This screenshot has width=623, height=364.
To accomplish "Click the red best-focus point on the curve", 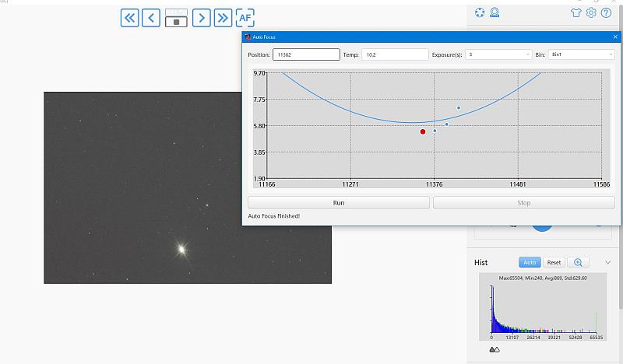I will pyautogui.click(x=423, y=131).
